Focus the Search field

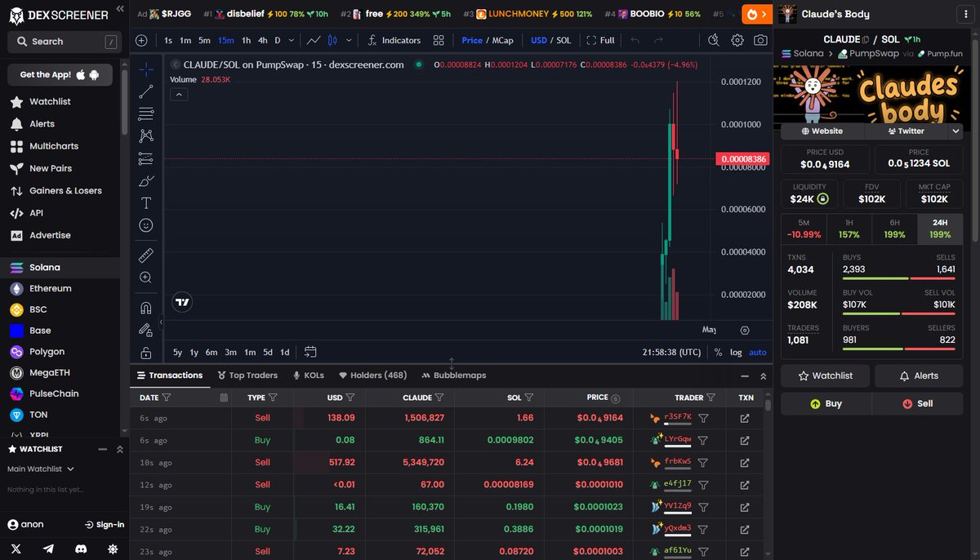point(63,42)
